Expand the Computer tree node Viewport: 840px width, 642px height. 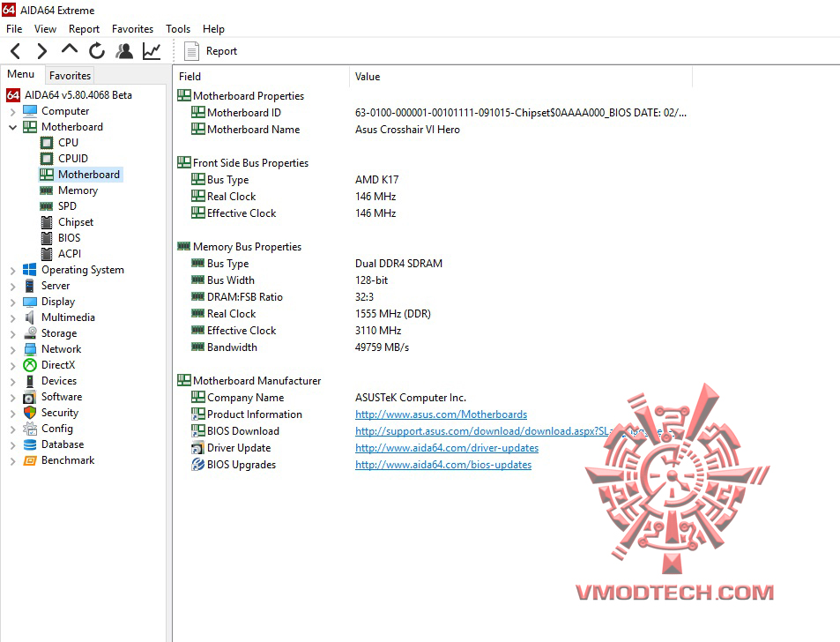tap(13, 112)
